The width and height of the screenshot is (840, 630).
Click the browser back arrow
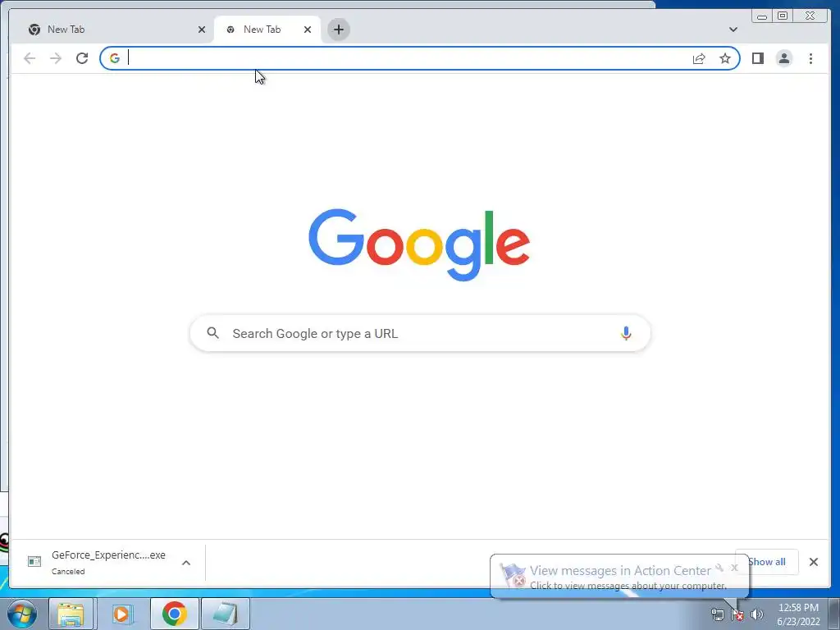[x=30, y=58]
